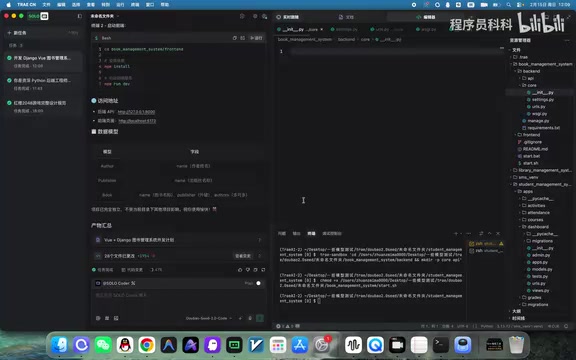Close the __init__.py editor tab

[322, 29]
